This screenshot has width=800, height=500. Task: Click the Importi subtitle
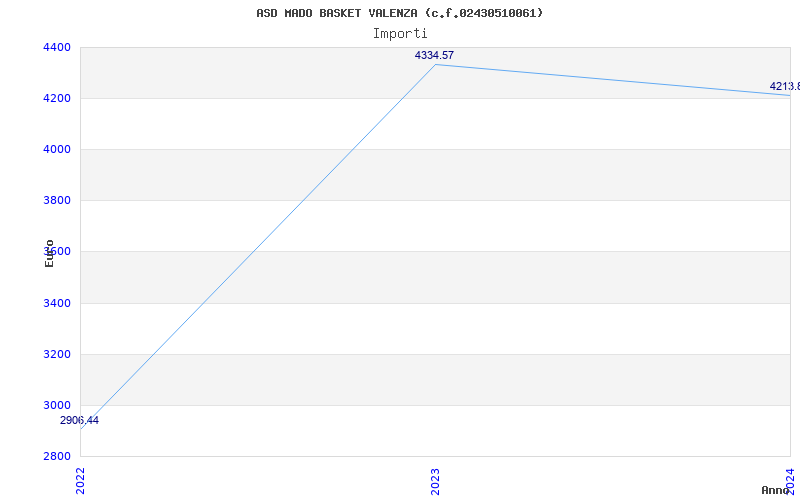399,34
